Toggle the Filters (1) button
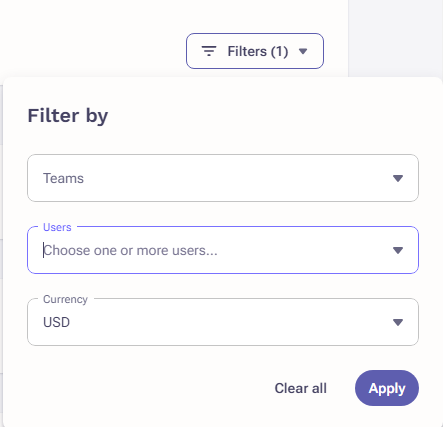Image resolution: width=443 pixels, height=427 pixels. [255, 51]
